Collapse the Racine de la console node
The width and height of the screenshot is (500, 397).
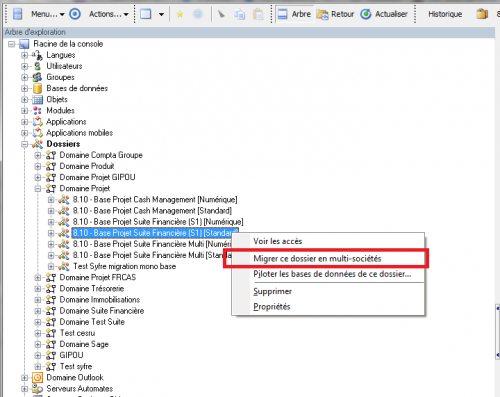click(x=12, y=44)
